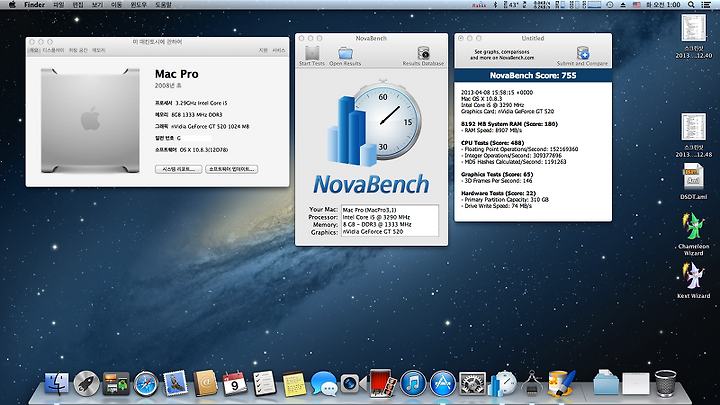Click Bluetooth icon in menu bar

pos(495,5)
